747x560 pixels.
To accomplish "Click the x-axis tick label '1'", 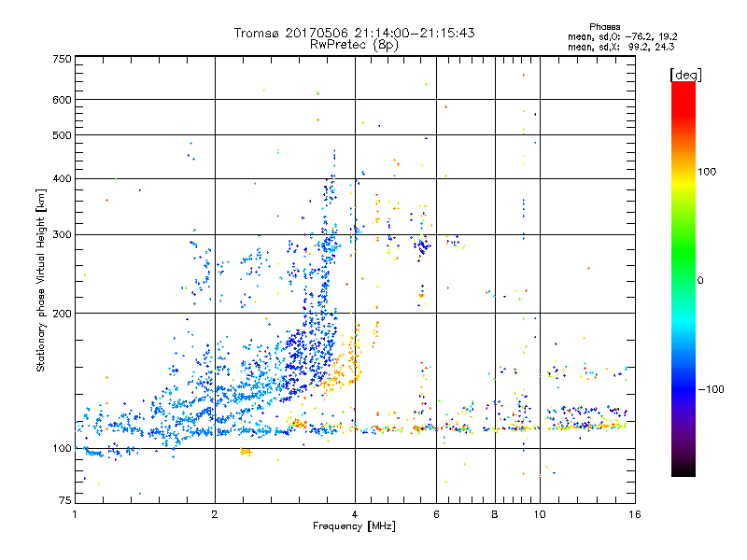I will click(x=75, y=514).
